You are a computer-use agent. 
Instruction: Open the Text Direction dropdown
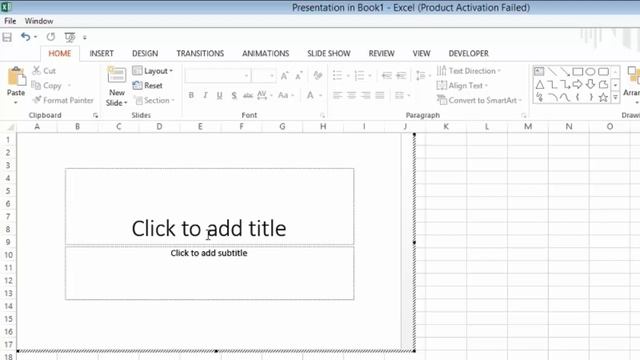click(469, 71)
